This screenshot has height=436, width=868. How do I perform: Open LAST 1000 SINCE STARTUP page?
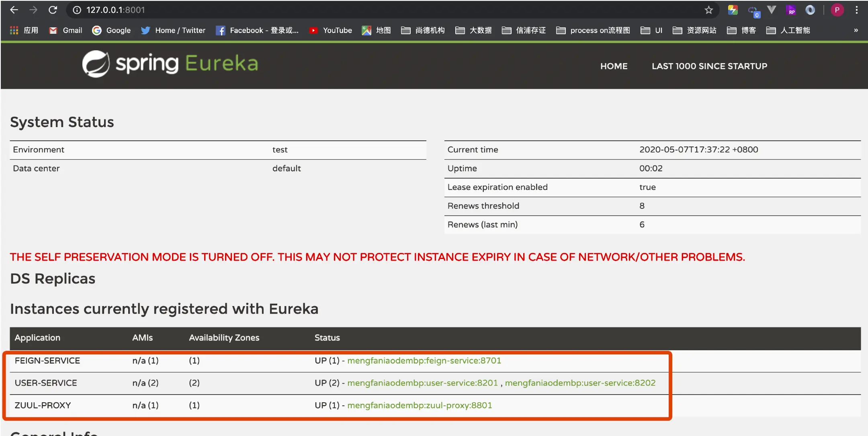709,66
